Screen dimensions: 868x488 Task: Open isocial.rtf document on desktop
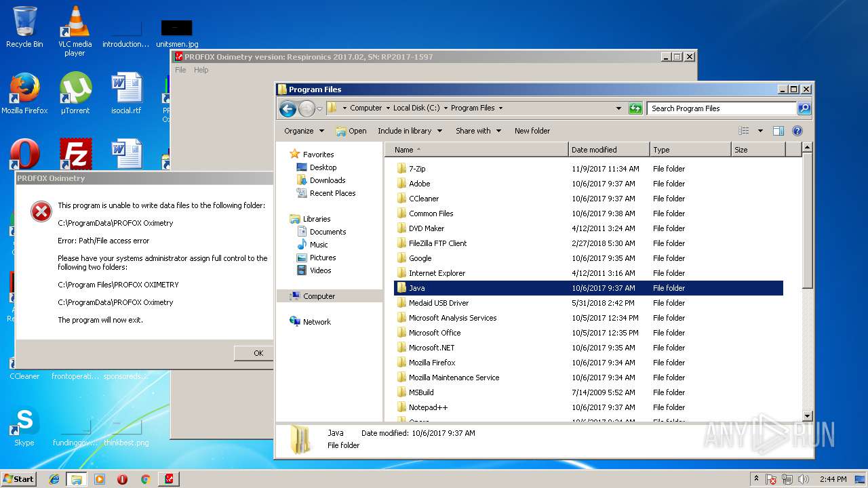pyautogui.click(x=126, y=94)
